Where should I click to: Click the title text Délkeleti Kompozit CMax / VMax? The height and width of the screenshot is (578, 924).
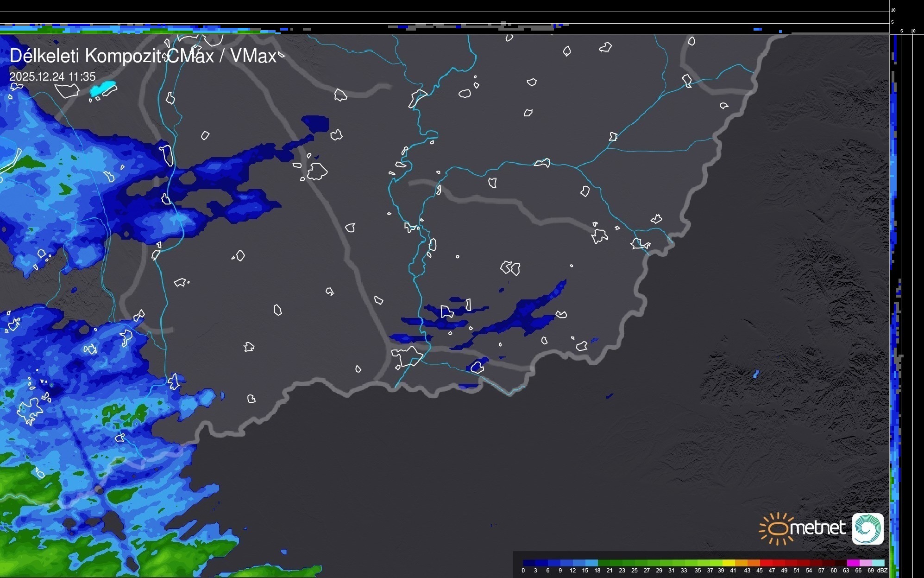[x=143, y=56]
